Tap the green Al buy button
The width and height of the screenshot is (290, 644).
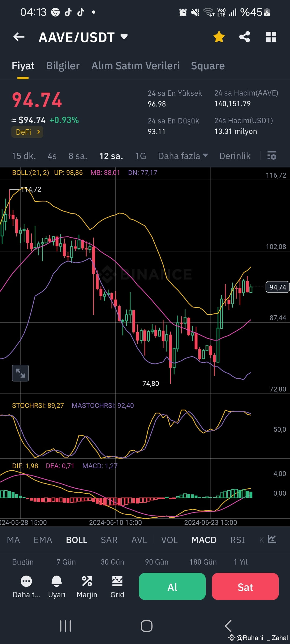click(172, 586)
